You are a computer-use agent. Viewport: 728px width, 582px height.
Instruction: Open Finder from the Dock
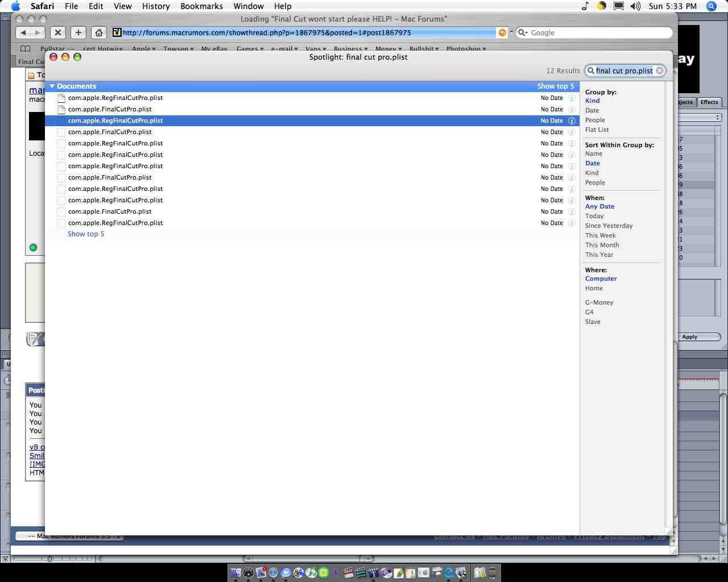236,572
